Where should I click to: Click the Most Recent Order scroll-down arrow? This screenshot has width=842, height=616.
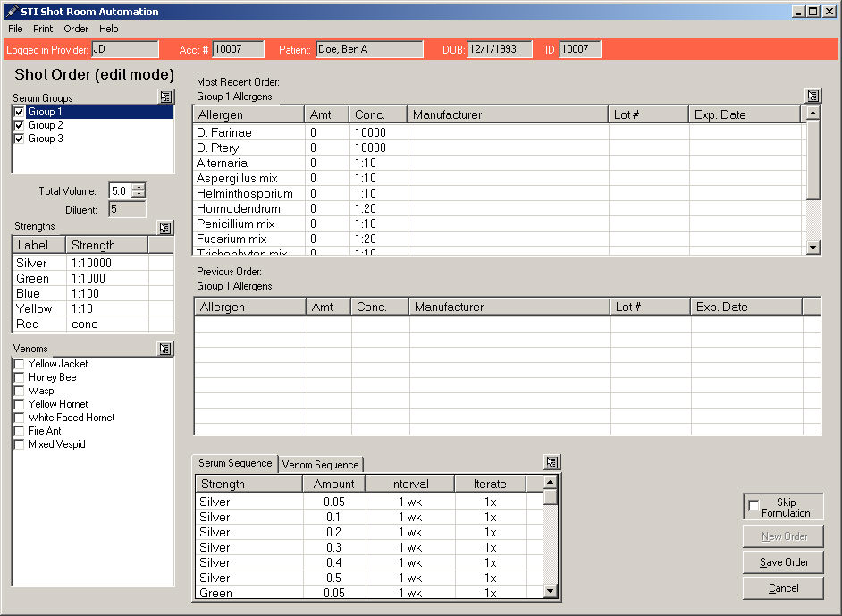(813, 247)
